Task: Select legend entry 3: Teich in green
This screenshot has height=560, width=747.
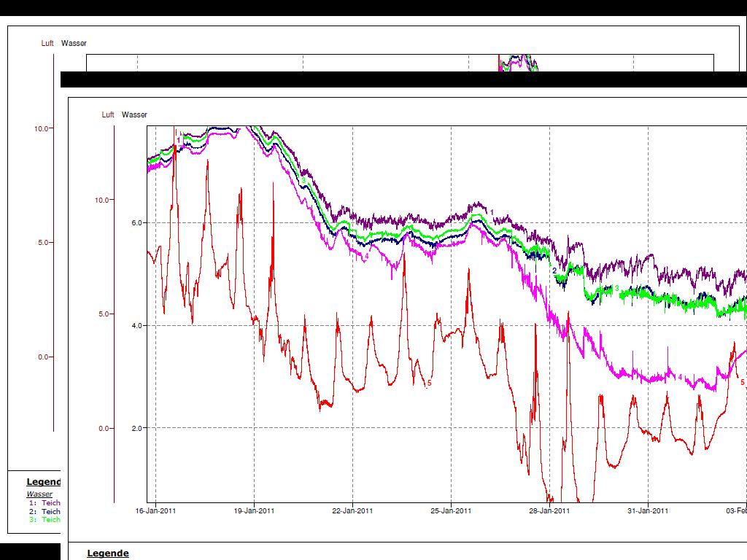Action: pyautogui.click(x=44, y=520)
